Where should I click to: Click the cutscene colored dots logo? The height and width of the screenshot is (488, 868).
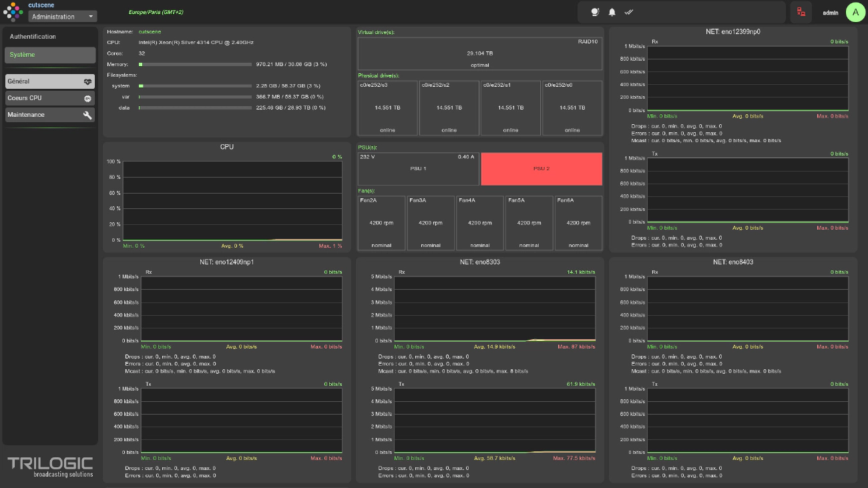pos(13,11)
